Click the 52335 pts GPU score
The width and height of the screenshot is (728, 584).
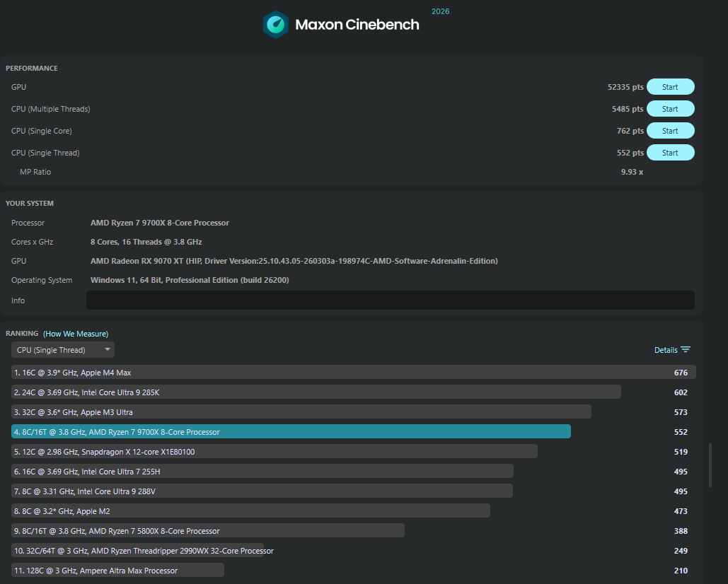point(625,87)
